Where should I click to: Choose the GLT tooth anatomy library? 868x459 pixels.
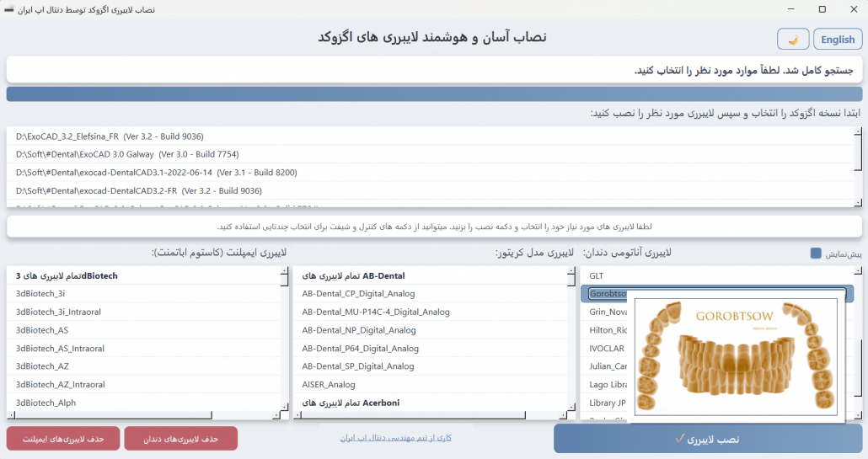tap(597, 276)
